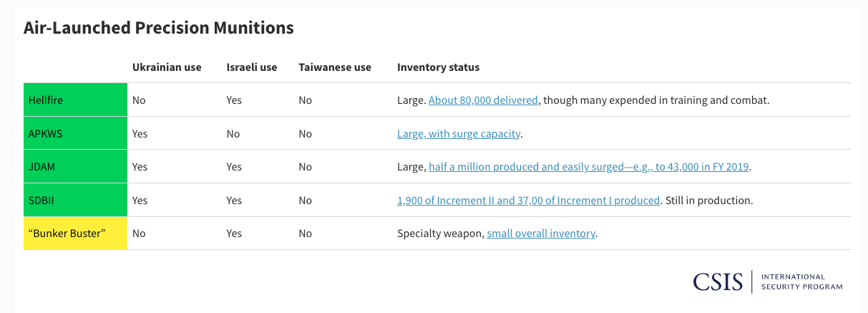Click the "Ukrainian use" column header
868x313 pixels.
(x=167, y=67)
